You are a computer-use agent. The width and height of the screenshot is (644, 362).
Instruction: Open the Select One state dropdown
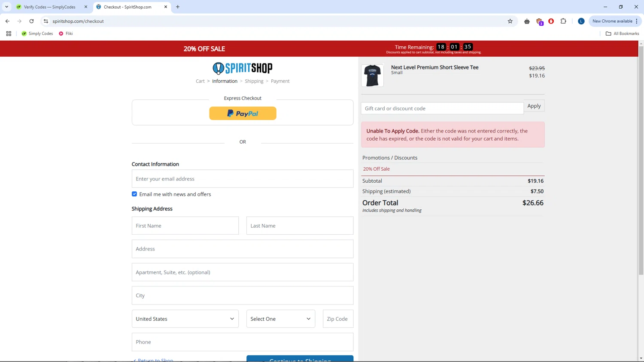tap(281, 319)
